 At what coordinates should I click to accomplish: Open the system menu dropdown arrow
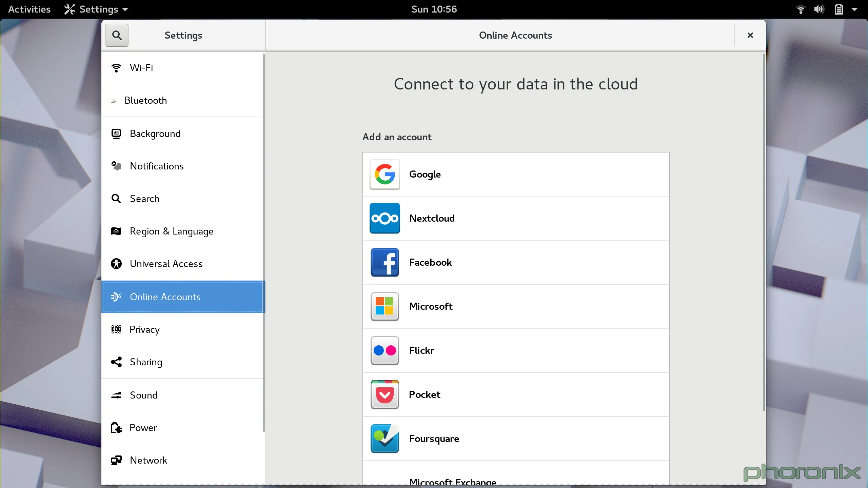pyautogui.click(x=854, y=9)
